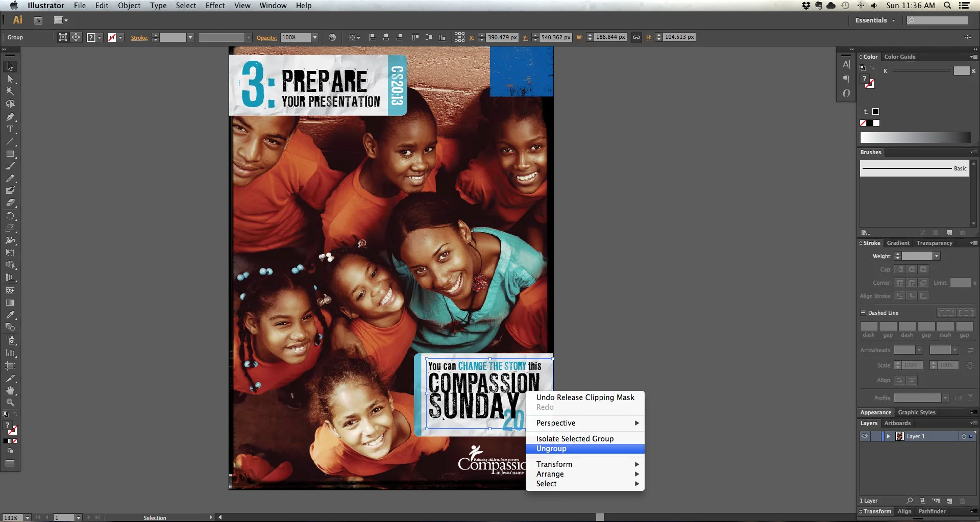The height and width of the screenshot is (522, 980).
Task: Select the Scale tool
Action: click(x=10, y=228)
